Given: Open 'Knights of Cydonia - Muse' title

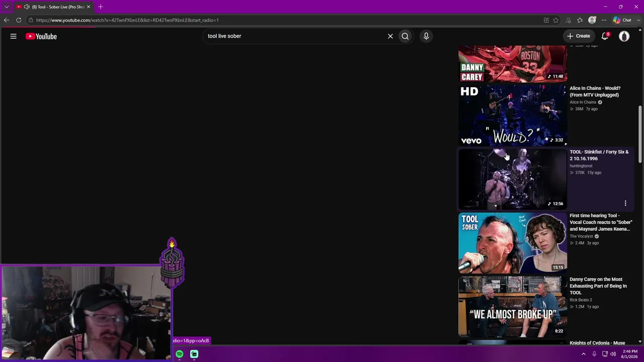Looking at the screenshot, I should [597, 343].
